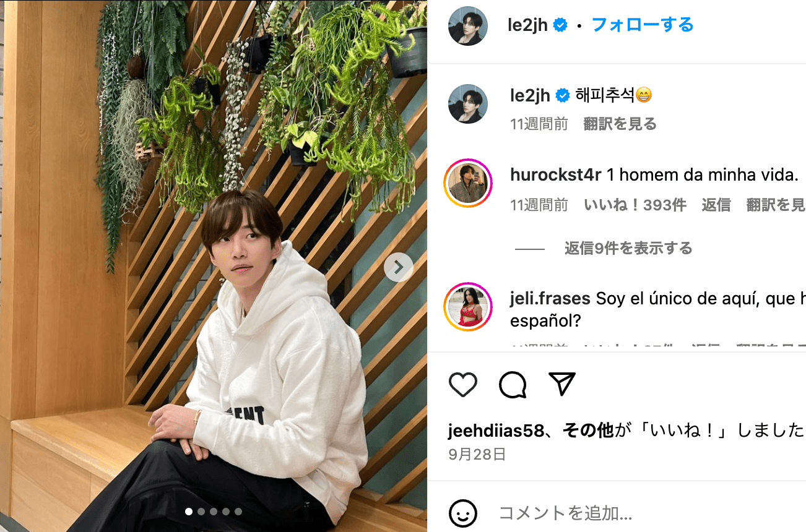
Task: Click 返信 under hurockst4r comment
Action: pos(716,205)
